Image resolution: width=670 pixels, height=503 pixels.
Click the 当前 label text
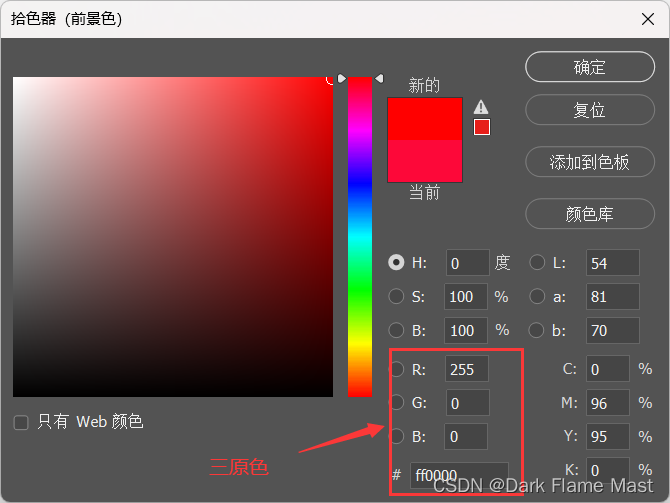pyautogui.click(x=424, y=192)
